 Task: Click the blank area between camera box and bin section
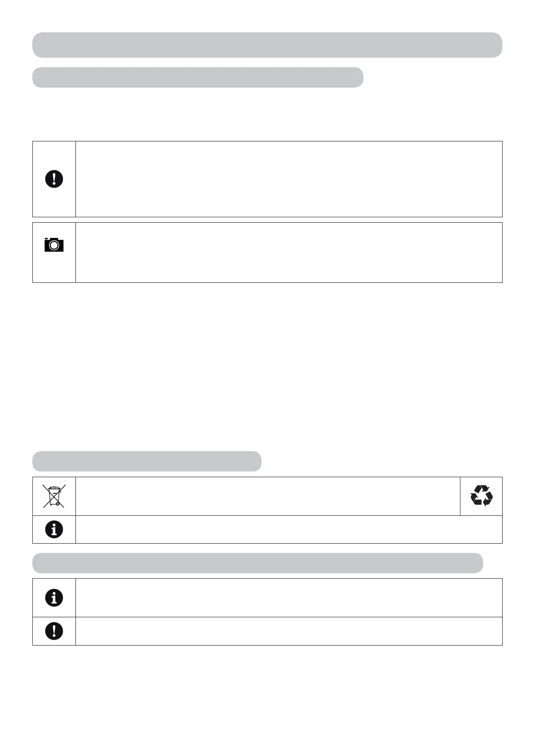[x=267, y=366]
